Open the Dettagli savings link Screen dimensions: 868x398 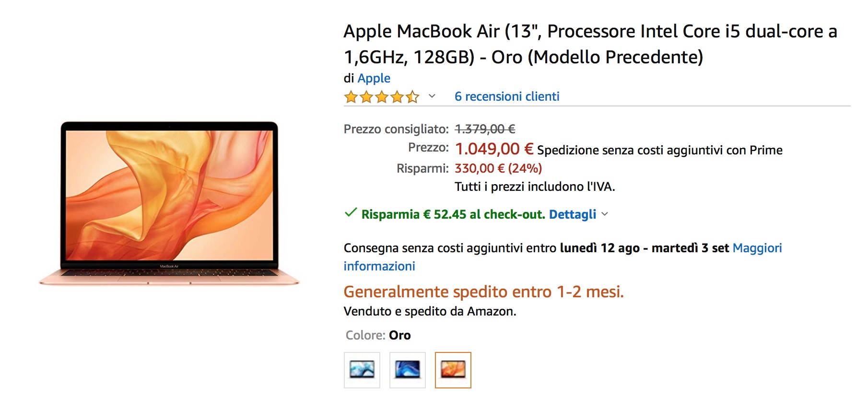click(x=572, y=214)
